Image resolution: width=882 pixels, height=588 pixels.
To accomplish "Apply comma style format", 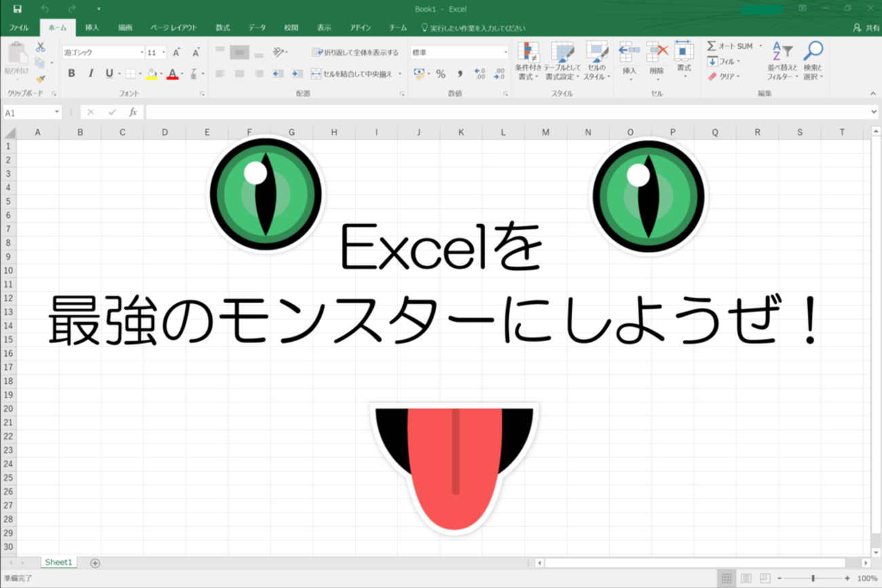I will [x=459, y=73].
